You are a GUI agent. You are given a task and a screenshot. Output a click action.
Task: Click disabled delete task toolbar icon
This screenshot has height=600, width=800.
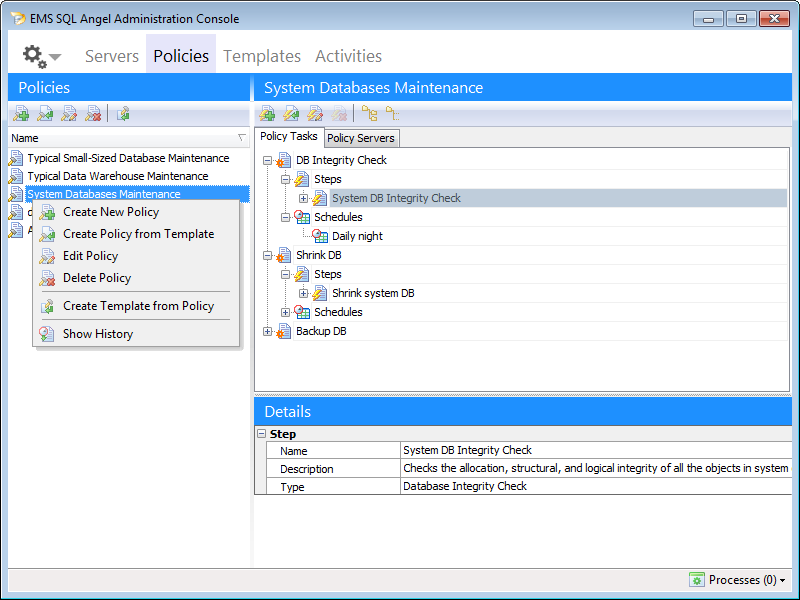[339, 113]
